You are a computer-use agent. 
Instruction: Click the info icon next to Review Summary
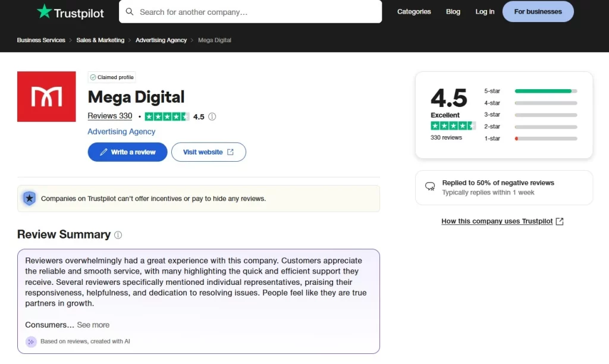click(x=118, y=235)
